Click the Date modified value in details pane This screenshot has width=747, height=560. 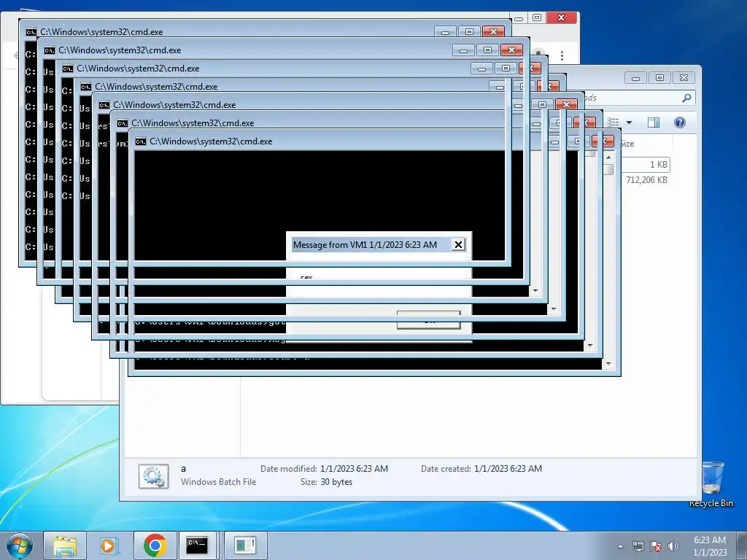354,469
